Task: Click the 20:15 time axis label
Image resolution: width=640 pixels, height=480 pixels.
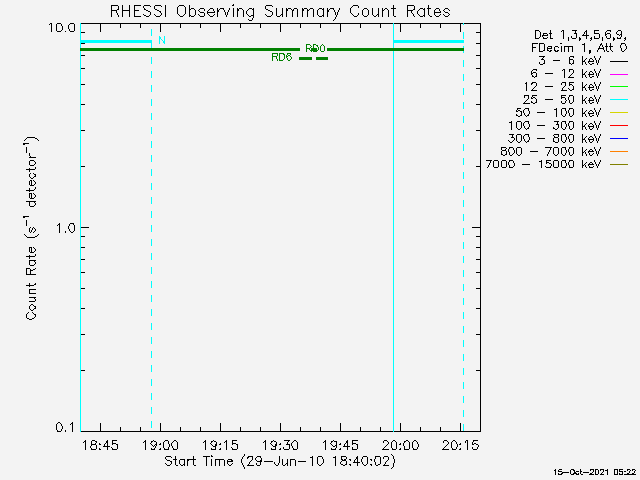Action: (460, 445)
